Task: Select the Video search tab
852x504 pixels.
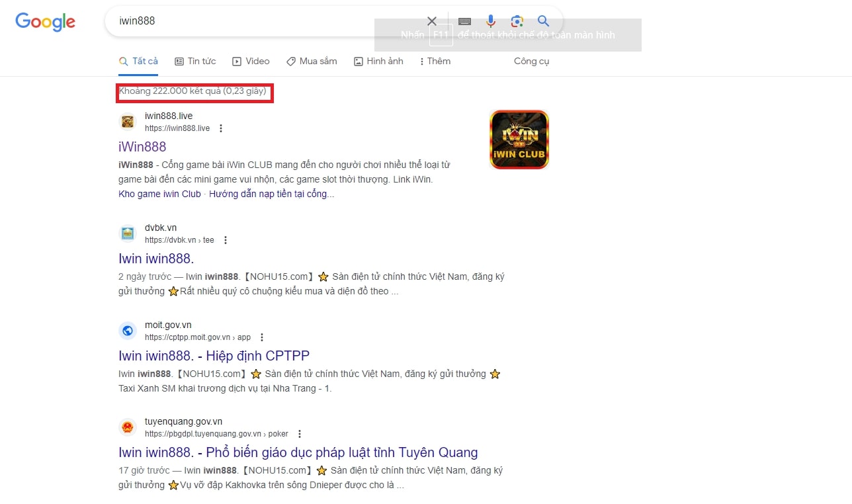Action: tap(251, 62)
